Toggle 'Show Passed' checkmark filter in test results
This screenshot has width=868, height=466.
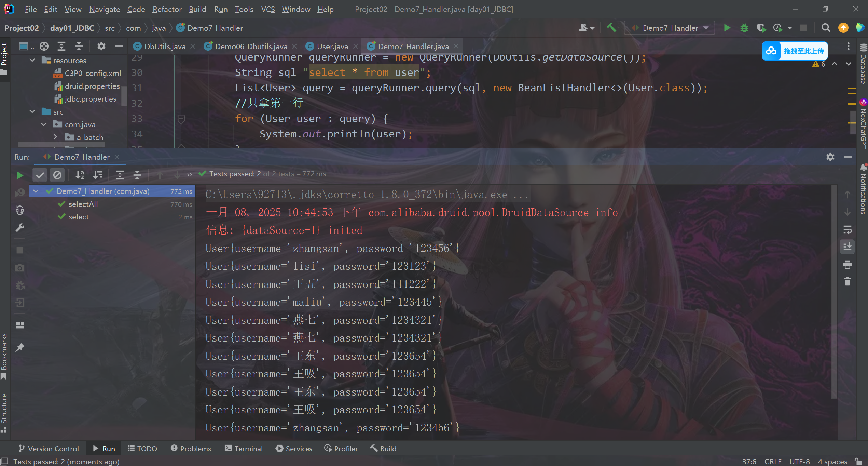(x=39, y=175)
